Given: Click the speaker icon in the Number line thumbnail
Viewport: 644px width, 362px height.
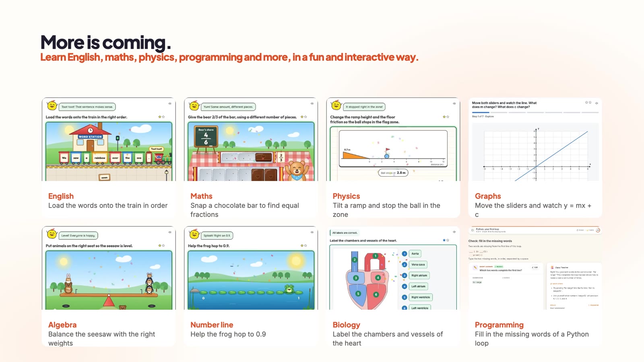Looking at the screenshot, I should point(312,232).
